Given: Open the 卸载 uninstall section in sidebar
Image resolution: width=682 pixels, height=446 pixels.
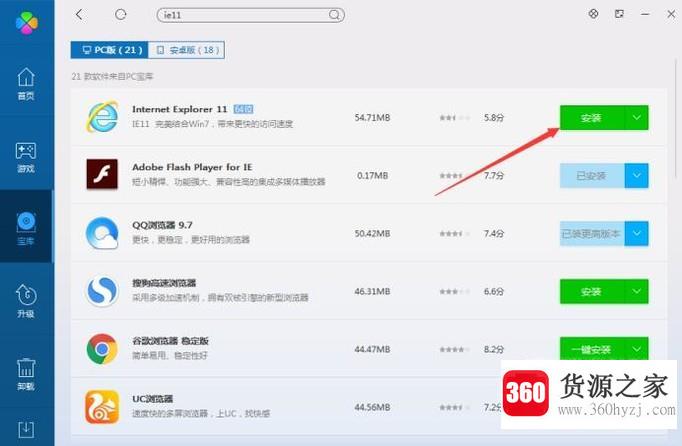Looking at the screenshot, I should [x=26, y=374].
